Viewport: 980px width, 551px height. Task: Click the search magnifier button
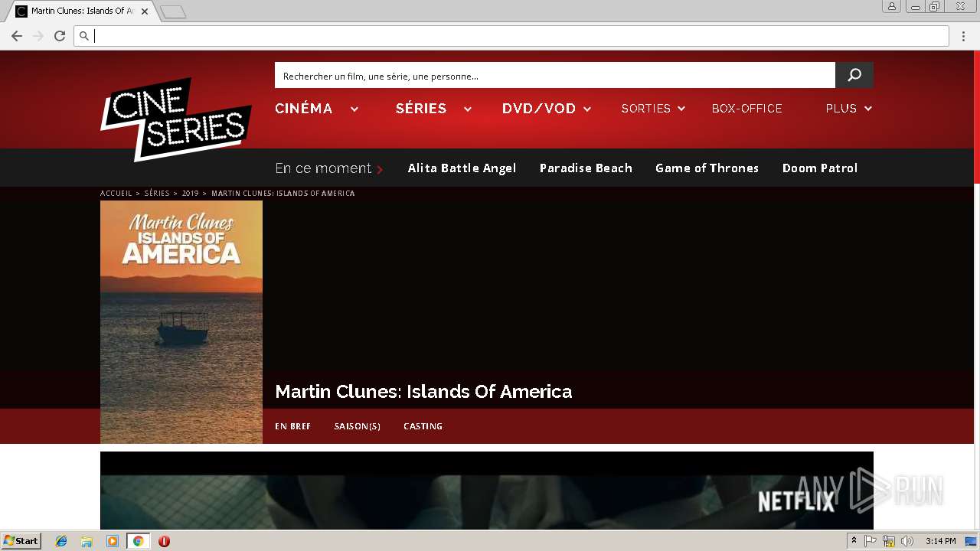854,75
